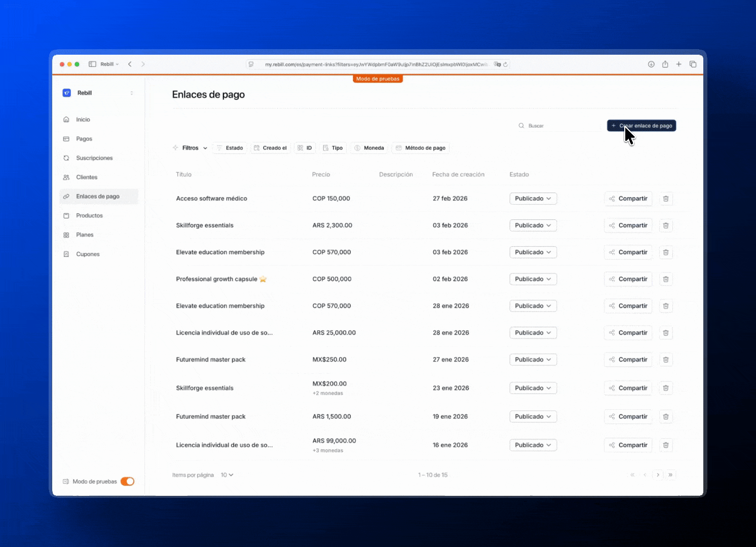
Task: Click the browser downloads icon
Action: (x=651, y=64)
